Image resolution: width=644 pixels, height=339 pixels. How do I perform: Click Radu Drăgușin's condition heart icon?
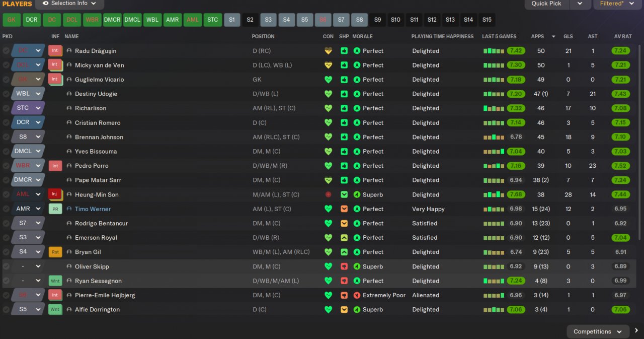point(329,51)
